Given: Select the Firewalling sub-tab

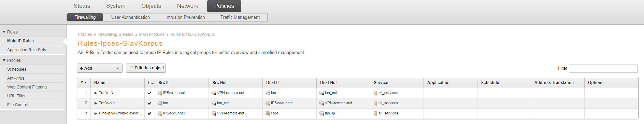Looking at the screenshot, I should pos(85,17).
